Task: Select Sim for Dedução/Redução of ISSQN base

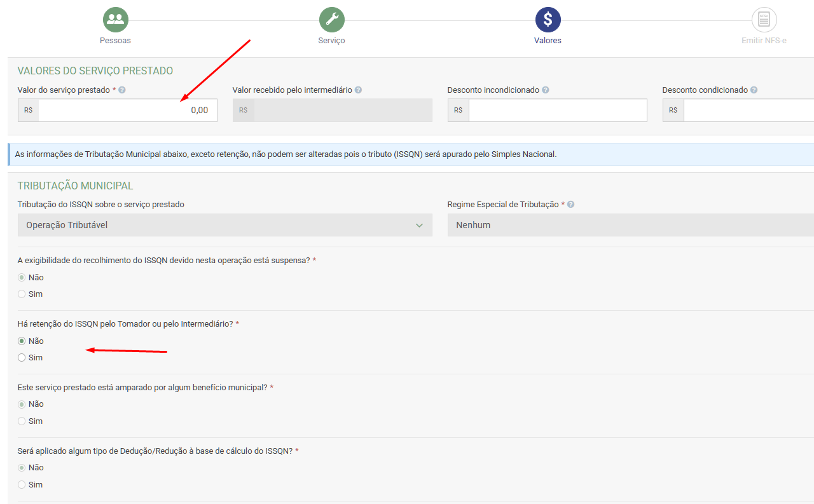Action: pos(22,485)
